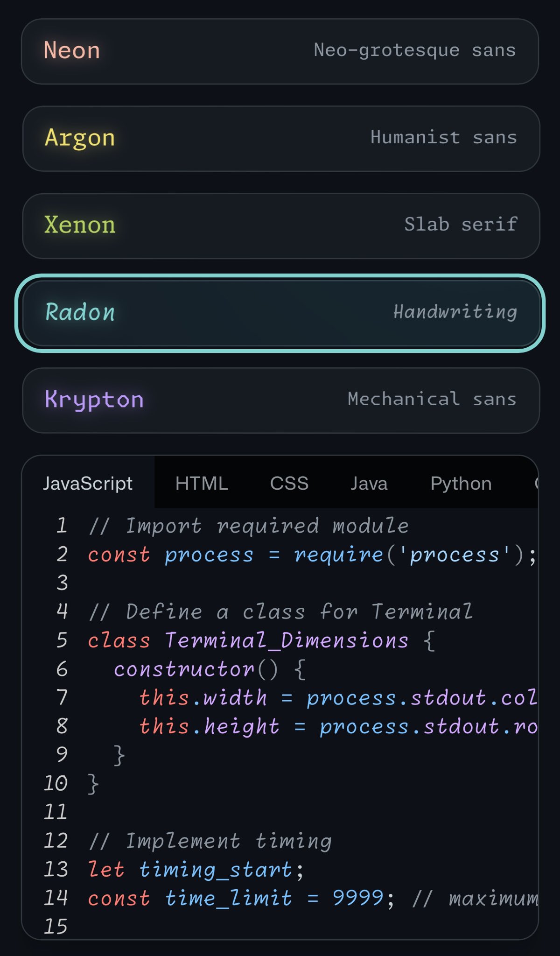The height and width of the screenshot is (956, 560).
Task: Open the JavaScript code tab
Action: pyautogui.click(x=88, y=483)
